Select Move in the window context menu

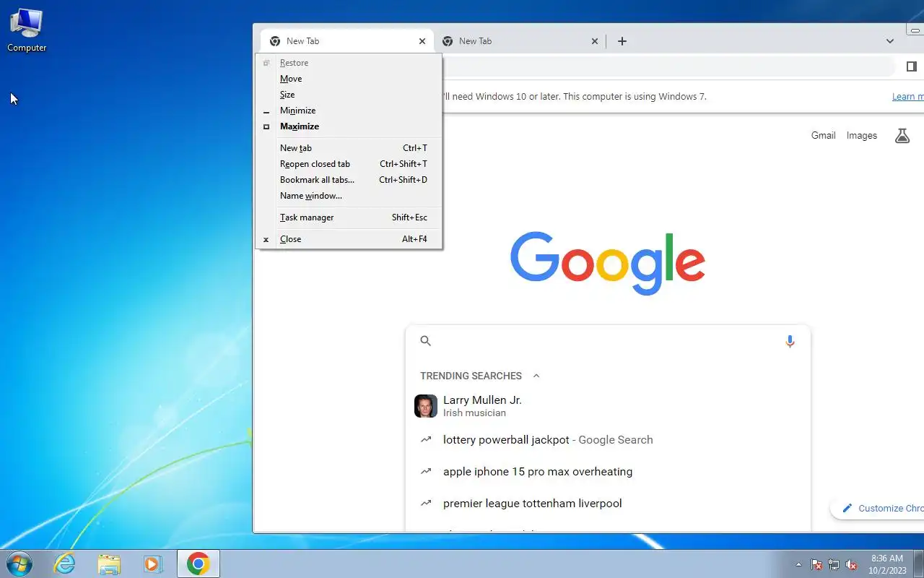coord(349,79)
